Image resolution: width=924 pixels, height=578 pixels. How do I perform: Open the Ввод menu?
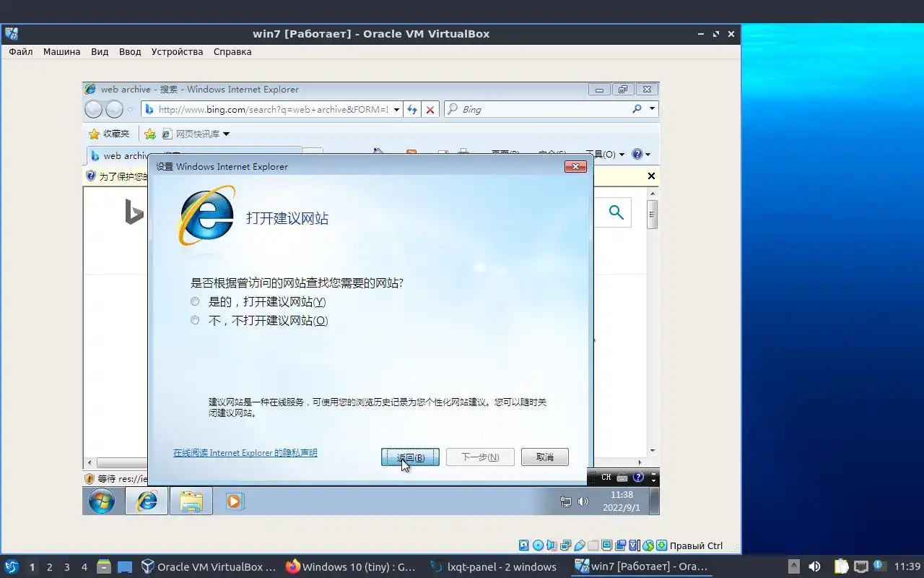[x=130, y=52]
